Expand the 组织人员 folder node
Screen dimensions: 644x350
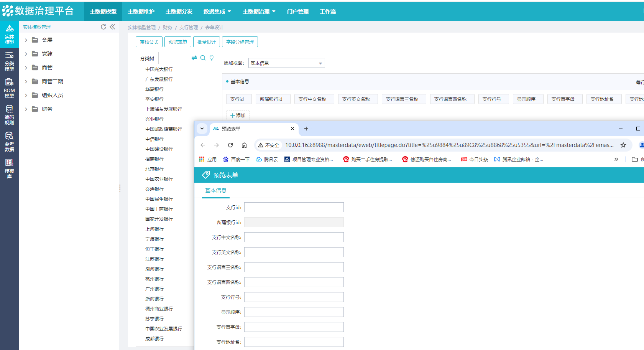tap(26, 96)
